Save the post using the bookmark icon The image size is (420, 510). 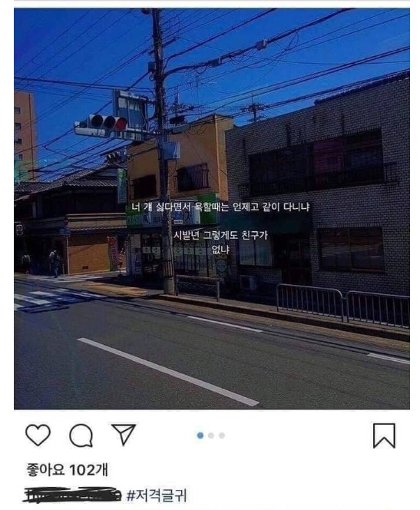[384, 435]
